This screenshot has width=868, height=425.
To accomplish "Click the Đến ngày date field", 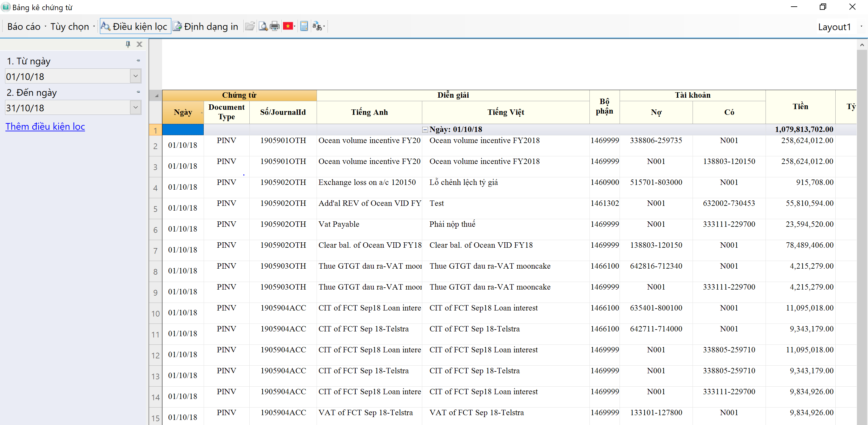I will click(67, 108).
